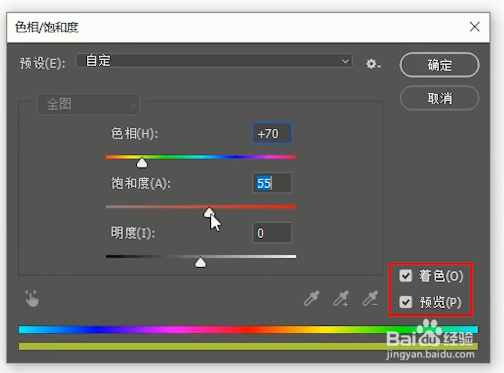Select the subtract from sample eyedropper
This screenshot has width=504, height=373.
click(370, 298)
